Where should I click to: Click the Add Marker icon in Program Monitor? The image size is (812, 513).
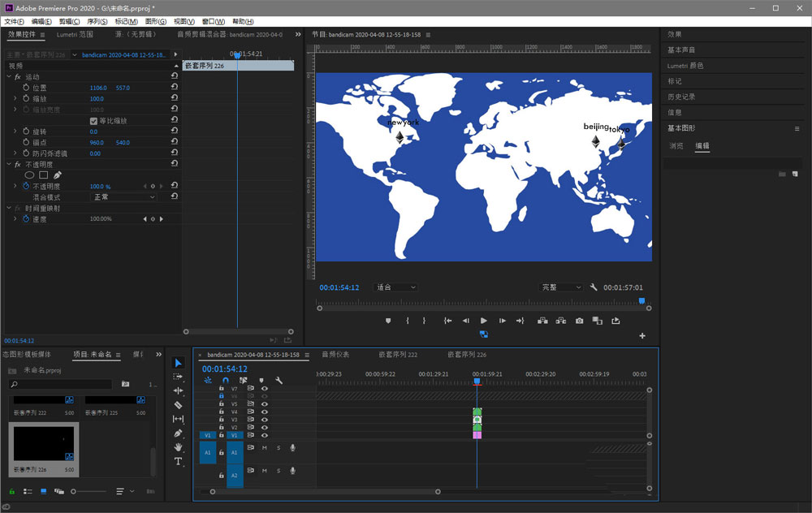click(388, 321)
